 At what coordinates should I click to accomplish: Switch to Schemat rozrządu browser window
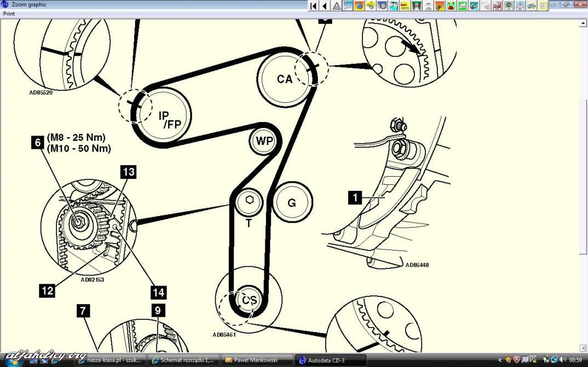[183, 360]
